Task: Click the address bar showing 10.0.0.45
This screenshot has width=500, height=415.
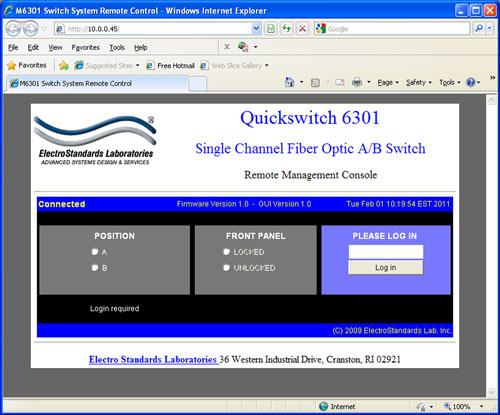Action: click(x=153, y=29)
